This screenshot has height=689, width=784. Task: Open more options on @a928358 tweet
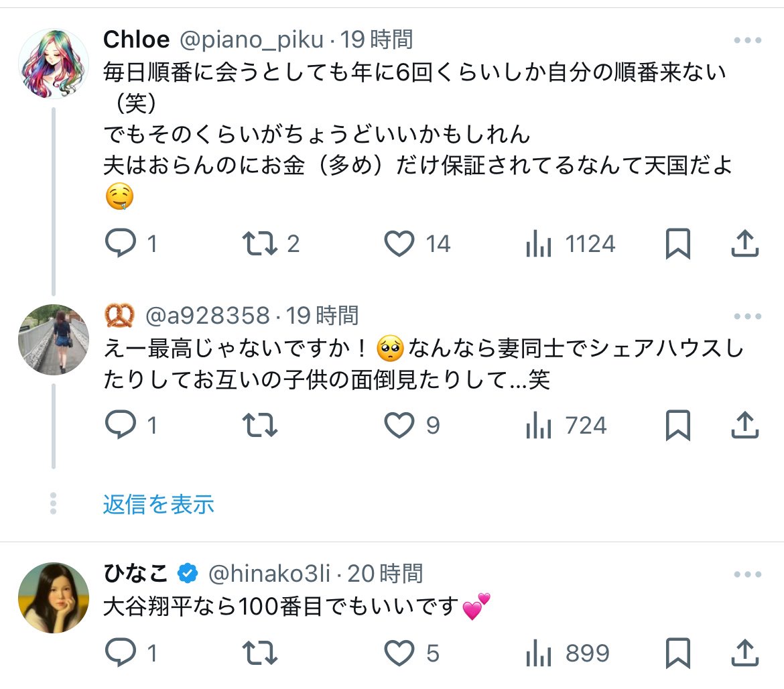[748, 316]
